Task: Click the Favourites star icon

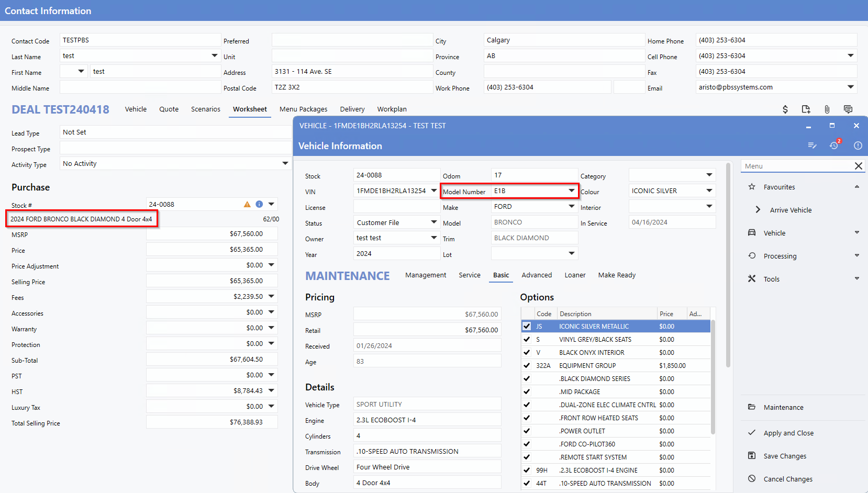Action: [x=752, y=187]
